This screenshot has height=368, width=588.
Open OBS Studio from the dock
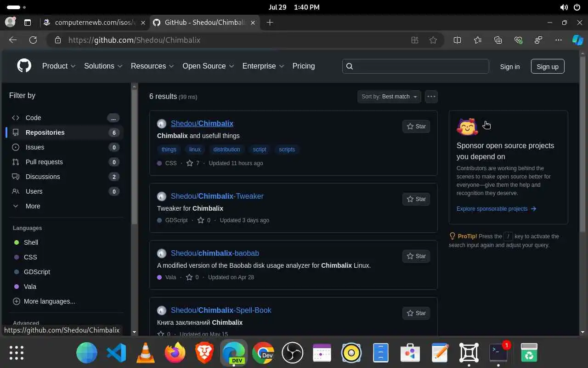tap(293, 353)
